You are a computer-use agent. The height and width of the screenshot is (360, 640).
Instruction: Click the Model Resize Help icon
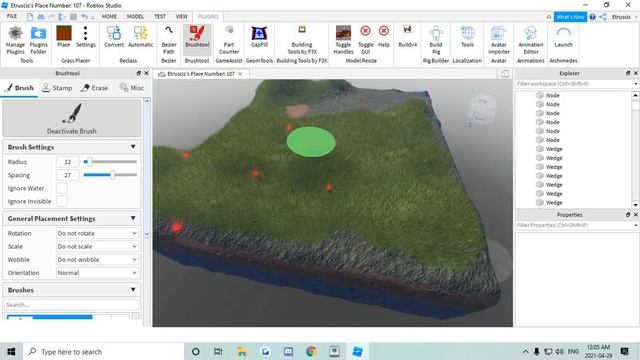point(384,37)
